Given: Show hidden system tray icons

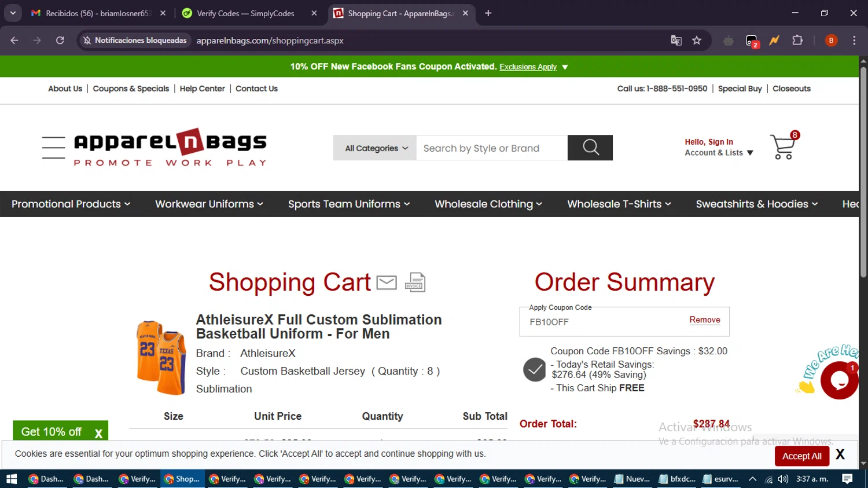Looking at the screenshot, I should [x=752, y=479].
